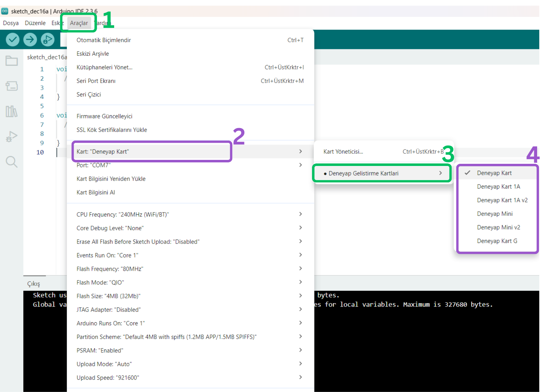Click Kart Bilgisini Yeniden Yükle
The width and height of the screenshot is (545, 392).
[x=190, y=179]
